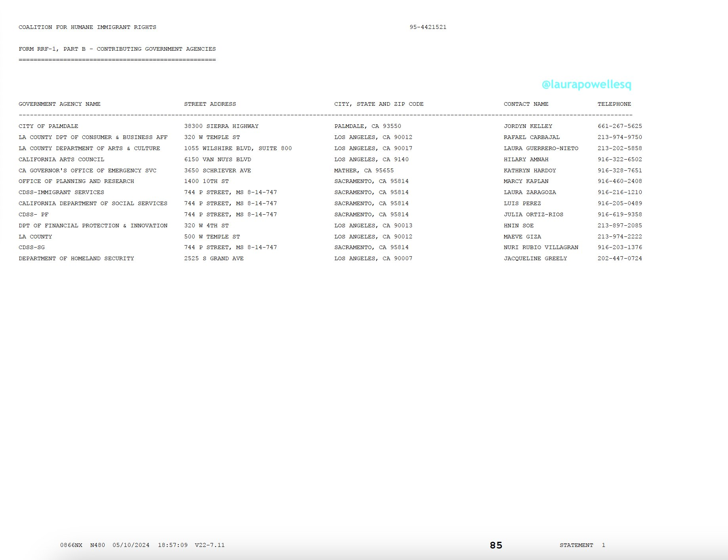Select the CDSS- PF agency entry
The image size is (728, 560).
(x=34, y=215)
